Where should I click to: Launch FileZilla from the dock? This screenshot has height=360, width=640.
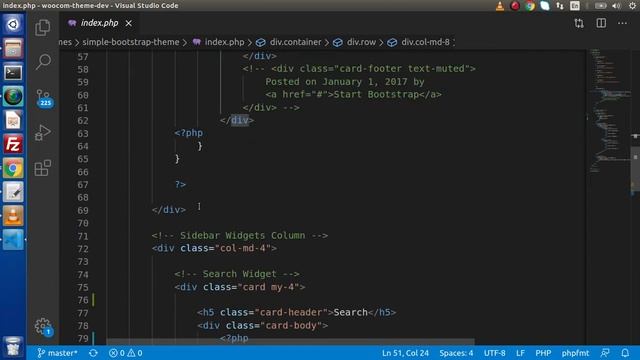click(x=13, y=144)
